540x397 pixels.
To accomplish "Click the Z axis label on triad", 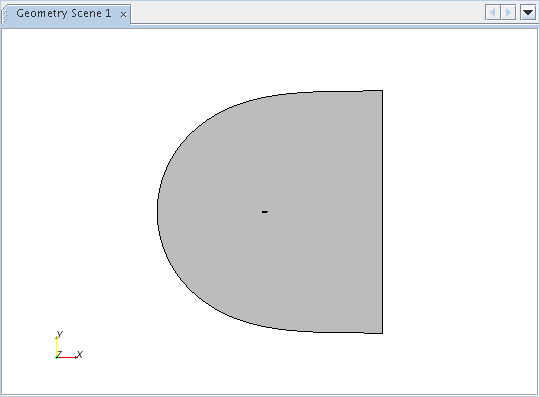I will coord(59,354).
